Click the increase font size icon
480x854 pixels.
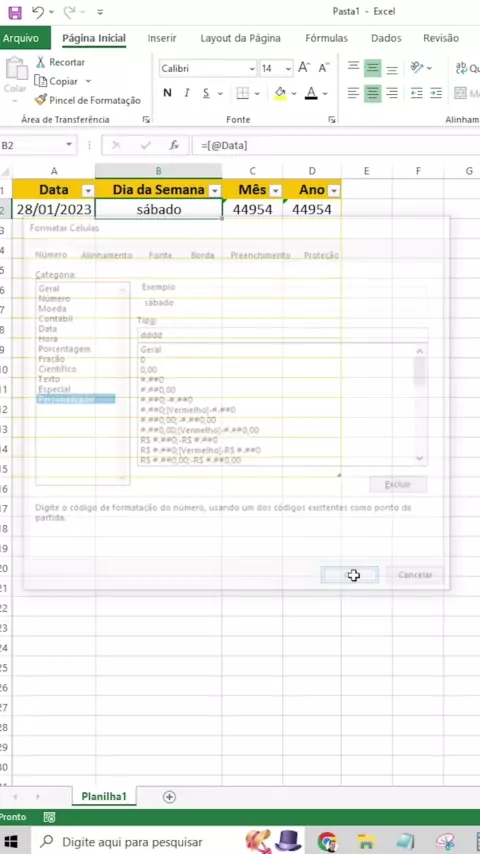point(304,68)
